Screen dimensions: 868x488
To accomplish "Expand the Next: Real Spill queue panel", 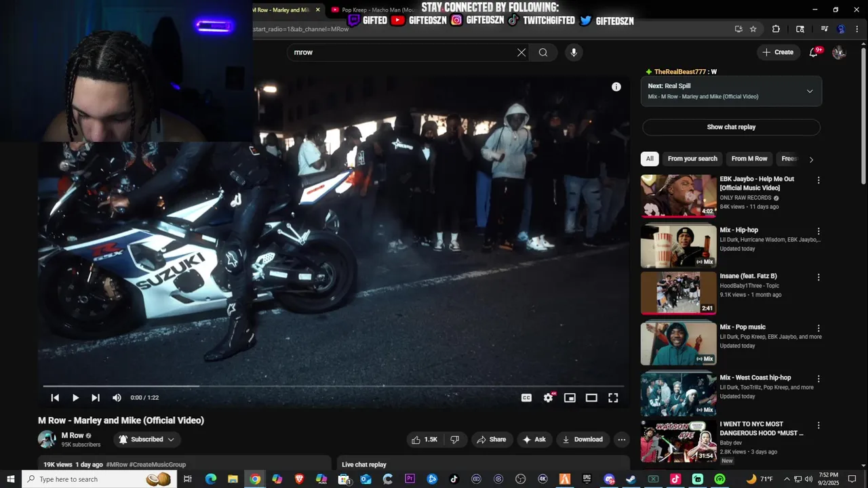I will [x=809, y=91].
